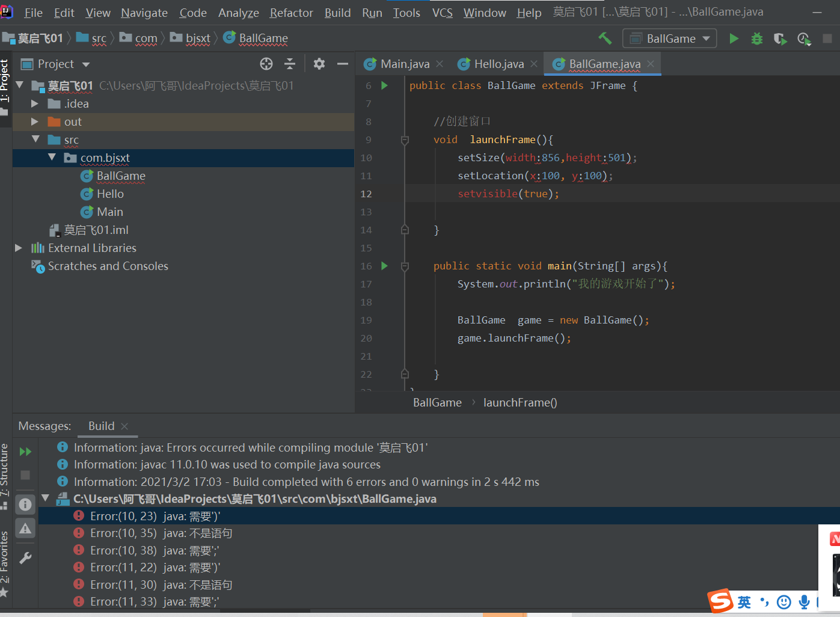Close the Hello.java tab
The height and width of the screenshot is (617, 840).
[534, 64]
